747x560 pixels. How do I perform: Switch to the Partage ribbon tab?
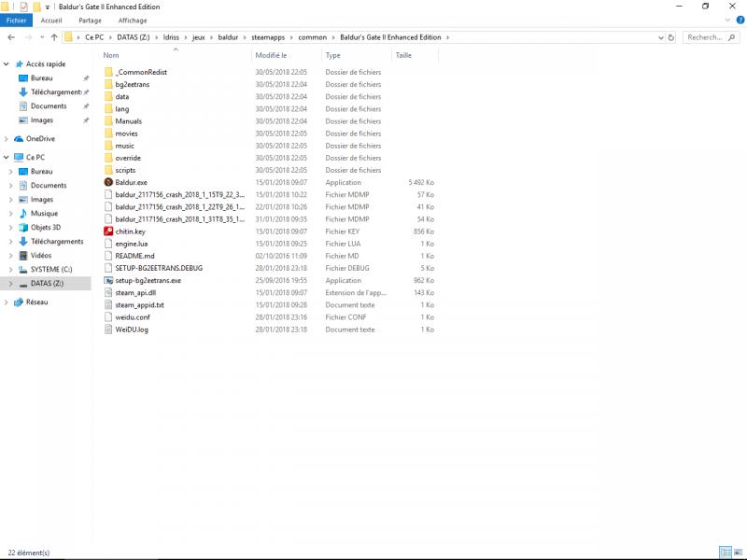(90, 21)
